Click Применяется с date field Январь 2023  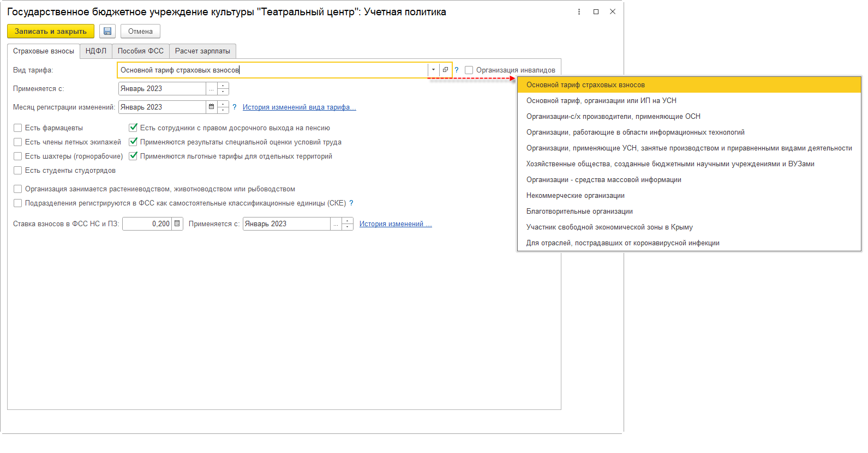pyautogui.click(x=162, y=88)
